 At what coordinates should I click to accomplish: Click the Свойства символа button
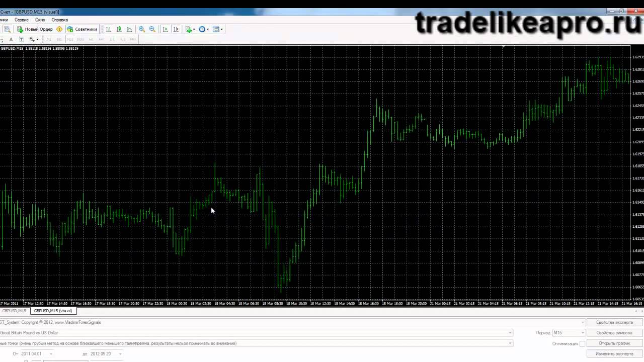[x=614, y=333]
